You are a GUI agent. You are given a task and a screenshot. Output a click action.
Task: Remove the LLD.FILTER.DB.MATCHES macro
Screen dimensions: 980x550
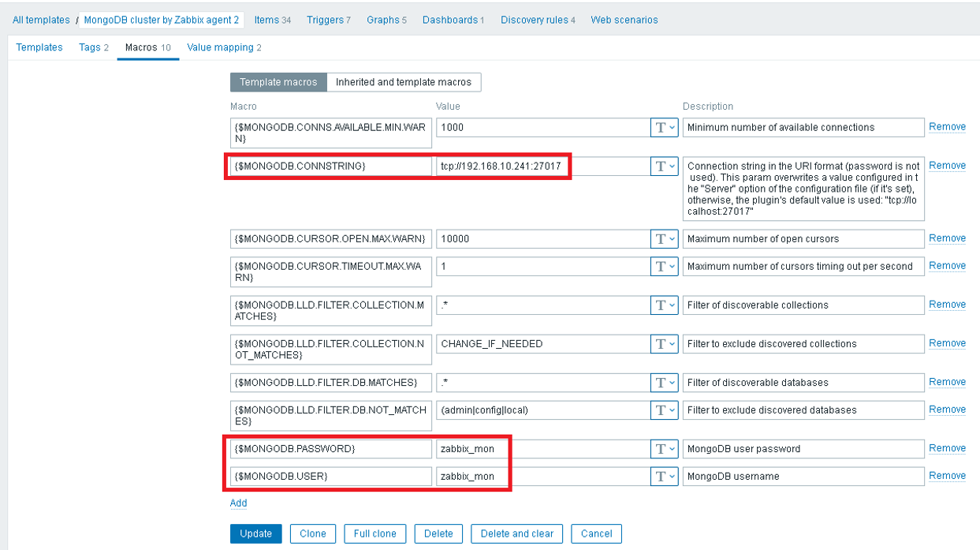(x=947, y=382)
